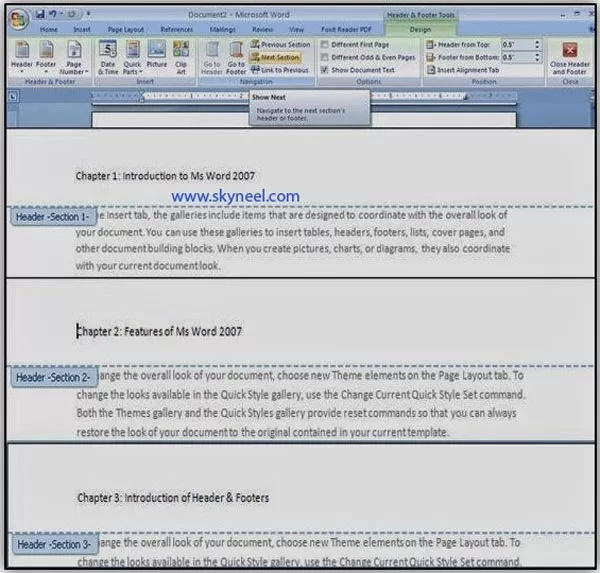Open the View tab

(x=297, y=29)
